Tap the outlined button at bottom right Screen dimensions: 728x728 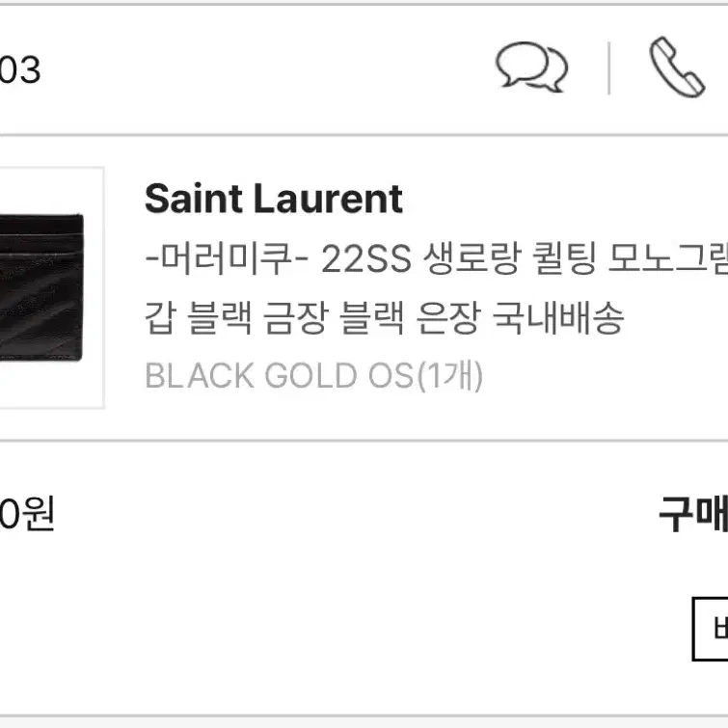(710, 629)
